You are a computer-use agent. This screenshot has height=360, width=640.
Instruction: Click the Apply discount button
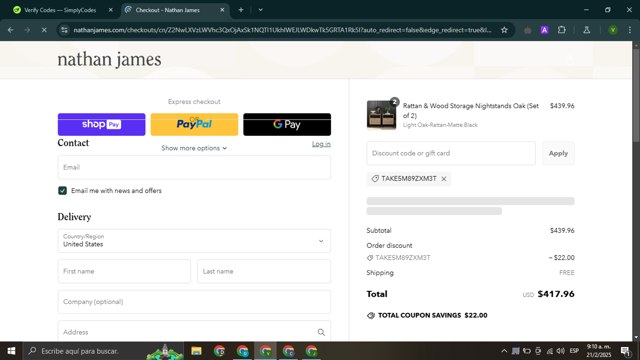click(x=558, y=153)
